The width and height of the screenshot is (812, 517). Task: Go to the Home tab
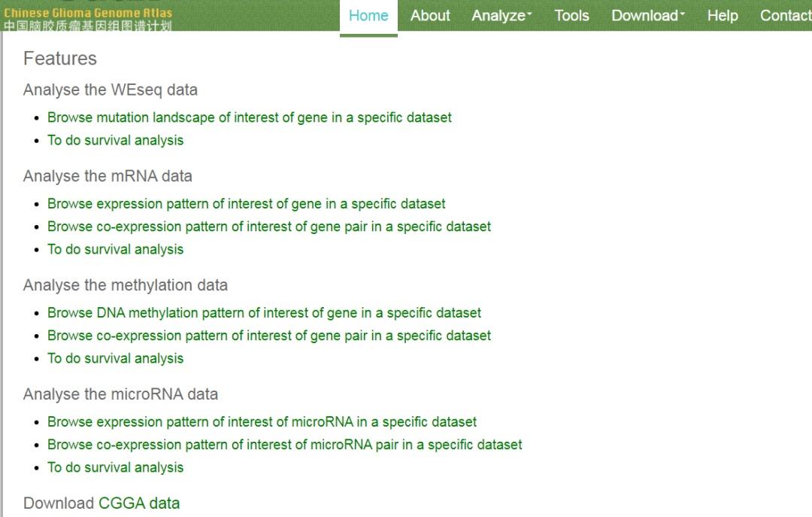368,16
